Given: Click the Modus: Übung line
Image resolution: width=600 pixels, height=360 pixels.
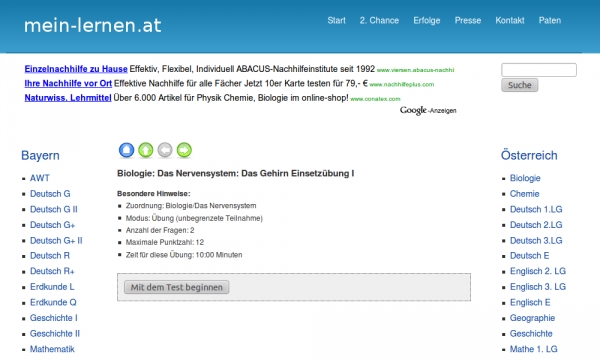Looking at the screenshot, I should point(194,218).
